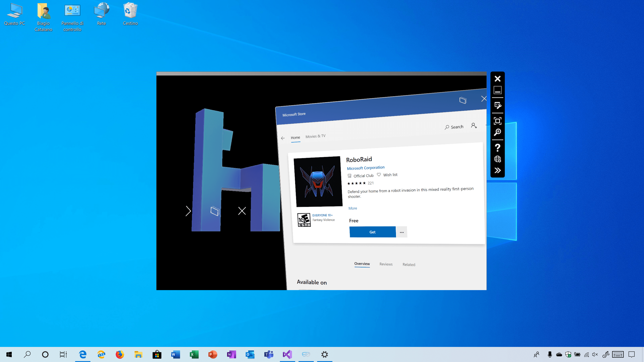Unmute via volume tray icon

click(x=595, y=354)
